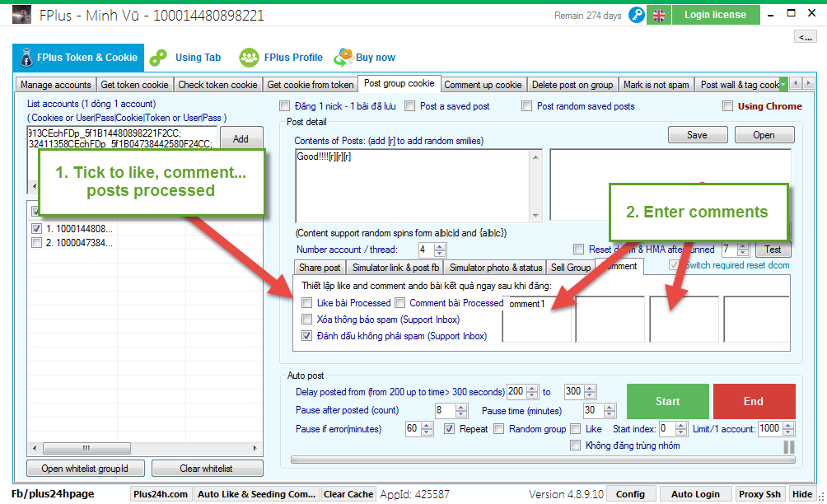Click the Add button beside the accounts field
The width and height of the screenshot is (827, 504).
pos(241,138)
